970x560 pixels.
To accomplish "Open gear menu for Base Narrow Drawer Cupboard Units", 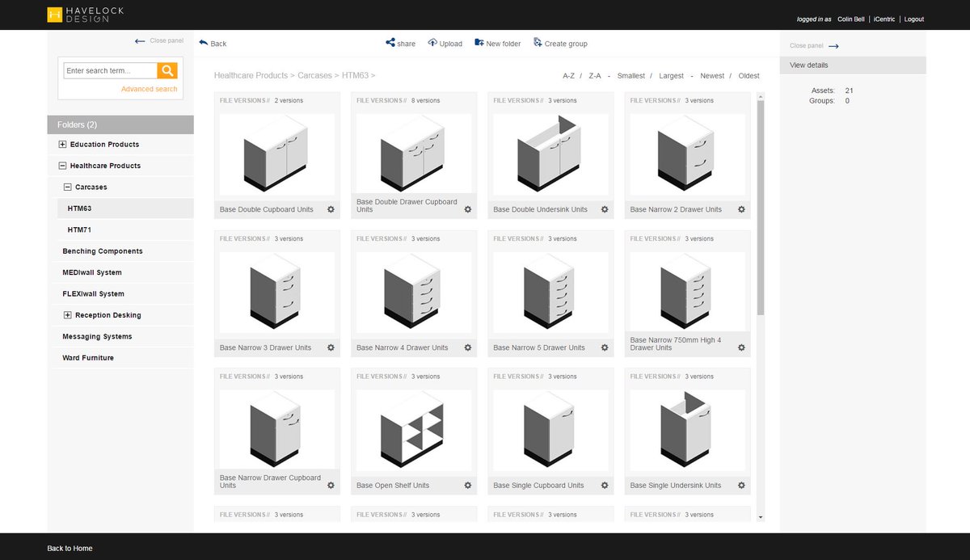I will 331,486.
